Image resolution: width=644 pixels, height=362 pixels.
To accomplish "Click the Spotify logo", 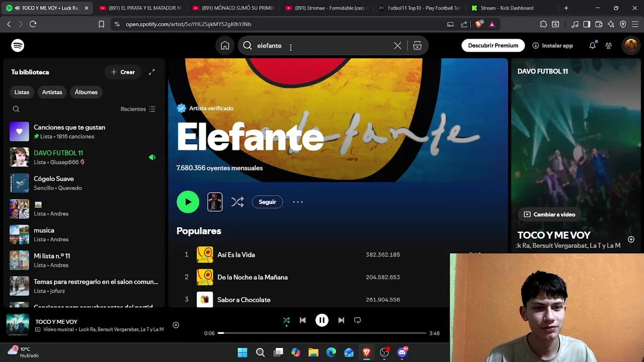I will [x=18, y=46].
